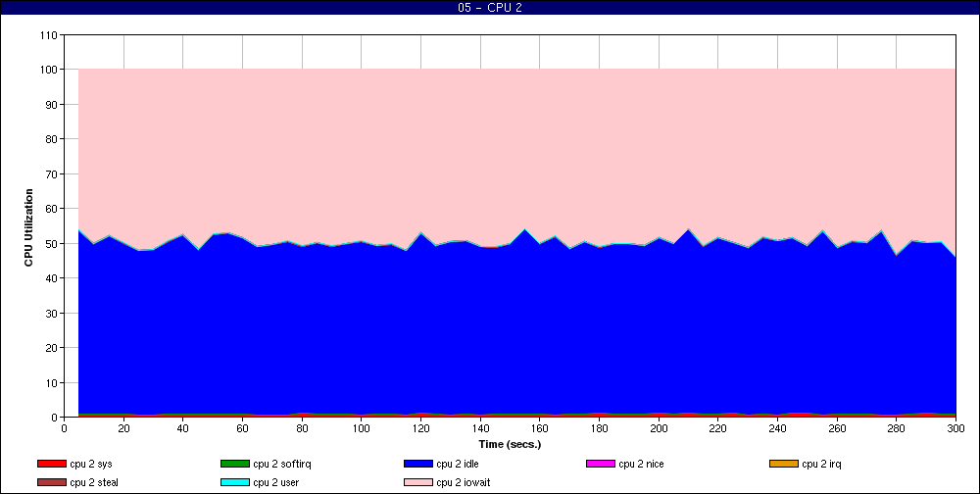Click the x-axis label 140
The image size is (980, 494).
pyautogui.click(x=480, y=428)
